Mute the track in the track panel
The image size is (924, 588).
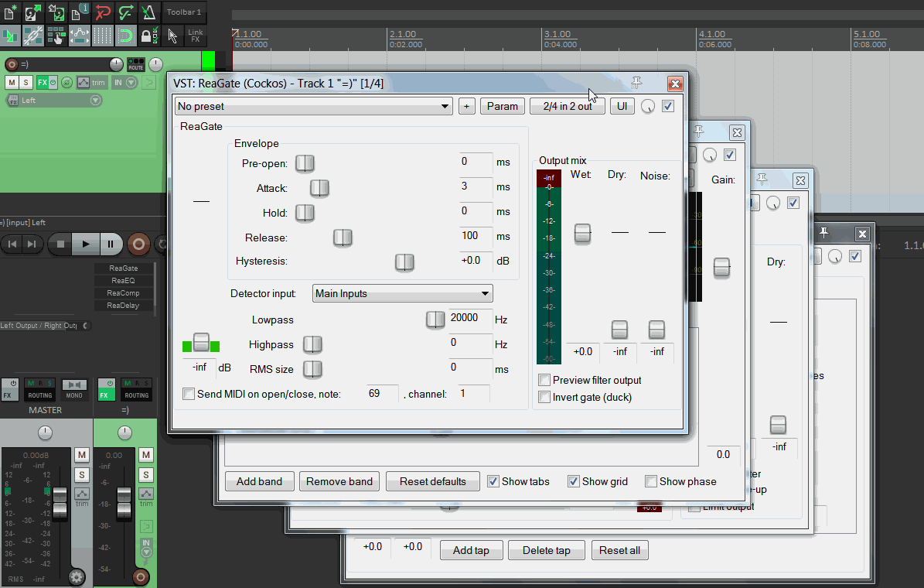click(12, 83)
